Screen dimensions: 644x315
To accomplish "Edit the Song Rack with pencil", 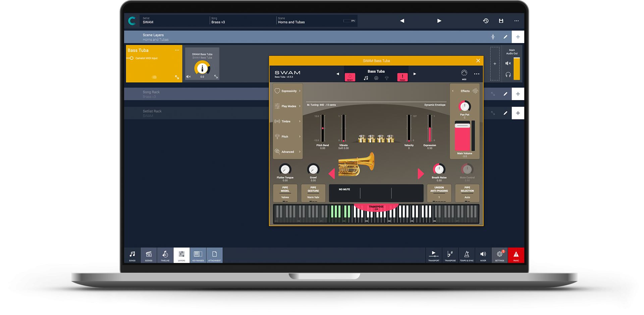I will point(505,94).
